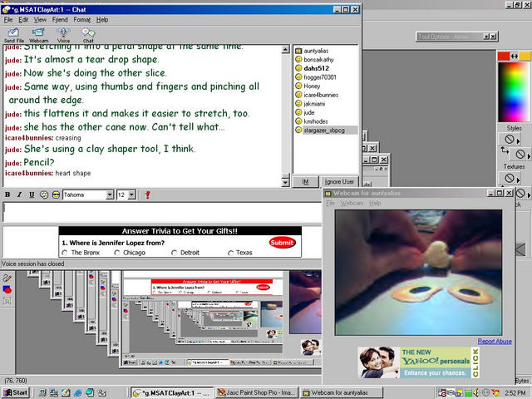The width and height of the screenshot is (532, 399).
Task: Click the Chat toolbar icon
Action: coord(88,33)
